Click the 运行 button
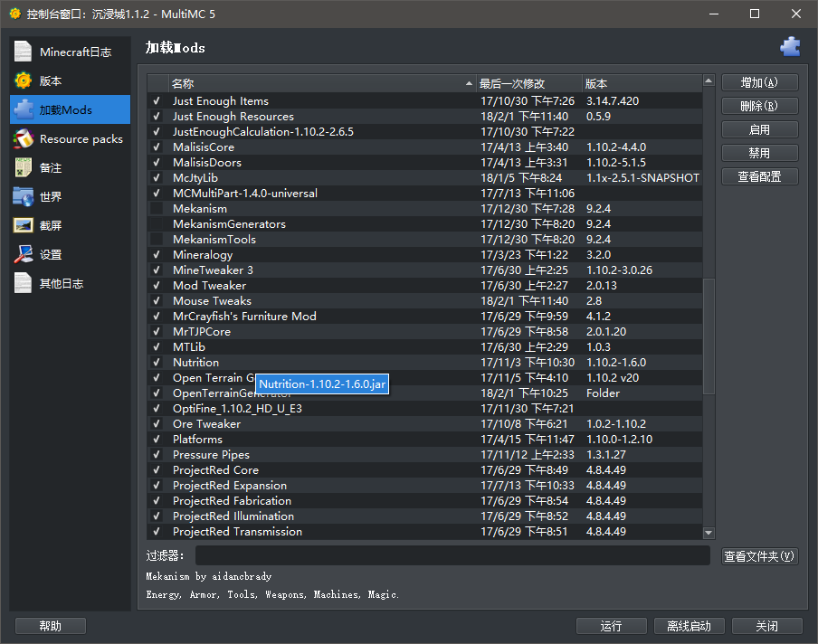Image resolution: width=818 pixels, height=644 pixels. pos(612,626)
